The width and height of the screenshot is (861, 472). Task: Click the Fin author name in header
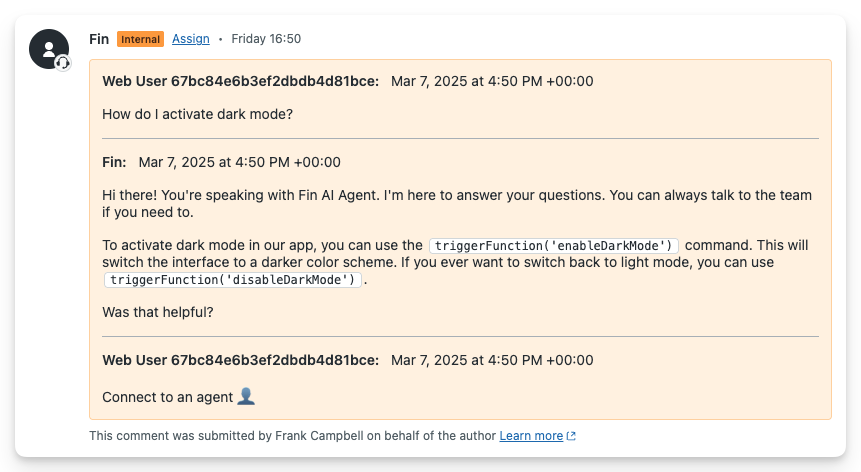pyautogui.click(x=99, y=39)
